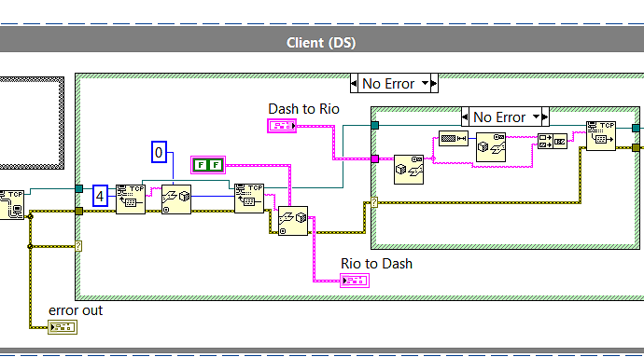
Task: Select the Unflatten From String node under constant 0
Action: pos(176,199)
